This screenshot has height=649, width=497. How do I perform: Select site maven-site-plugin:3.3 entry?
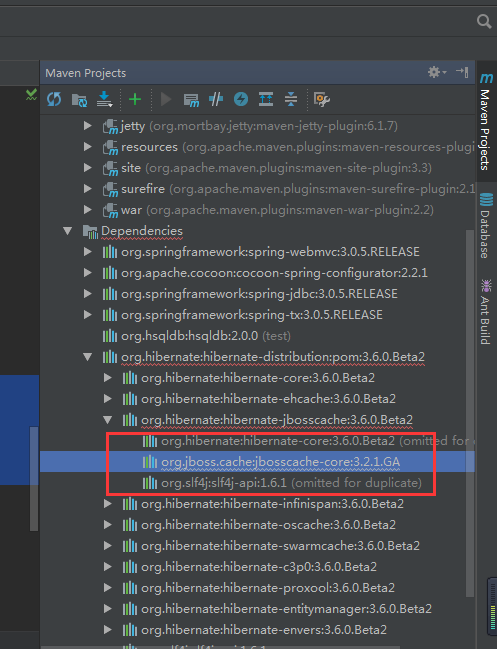[276, 168]
